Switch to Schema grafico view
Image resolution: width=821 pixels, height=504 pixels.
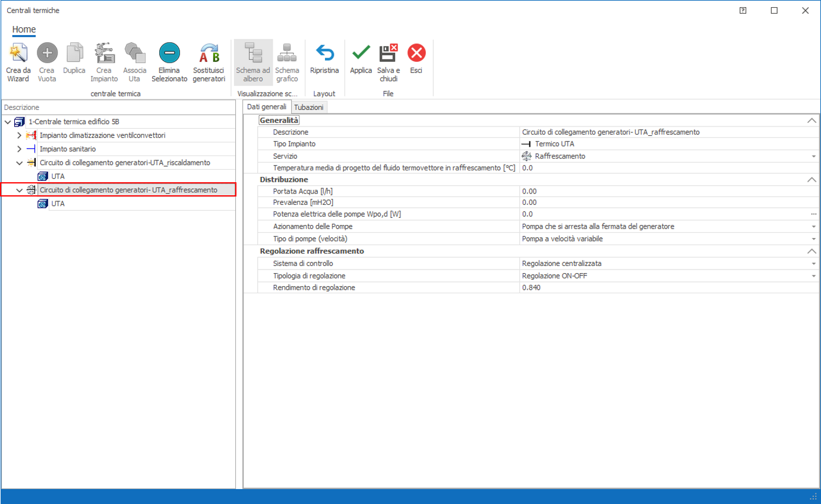(x=288, y=54)
